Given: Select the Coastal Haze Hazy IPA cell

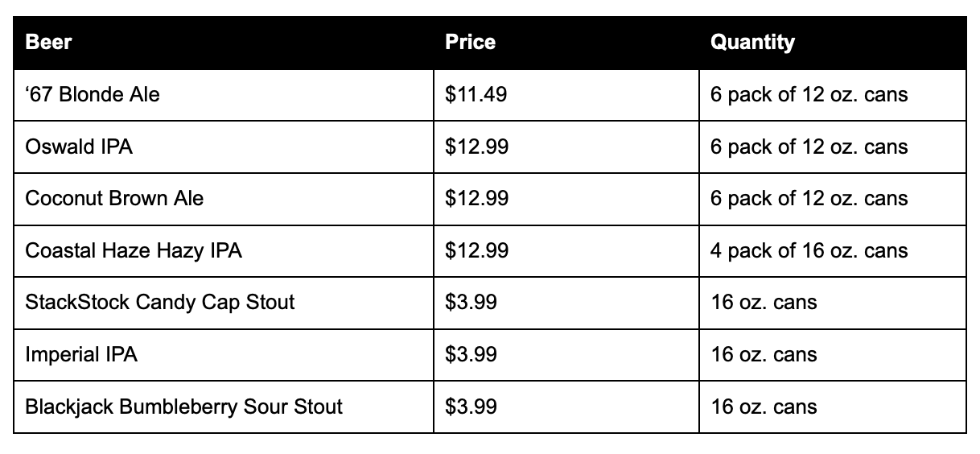Looking at the screenshot, I should [x=224, y=250].
